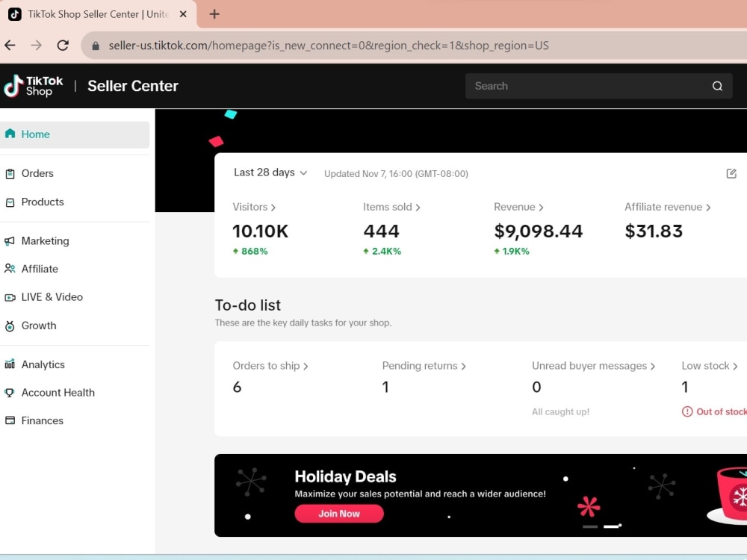Screen dimensions: 747x560
Task: Select the first banner carousel indicator
Action: 590,526
